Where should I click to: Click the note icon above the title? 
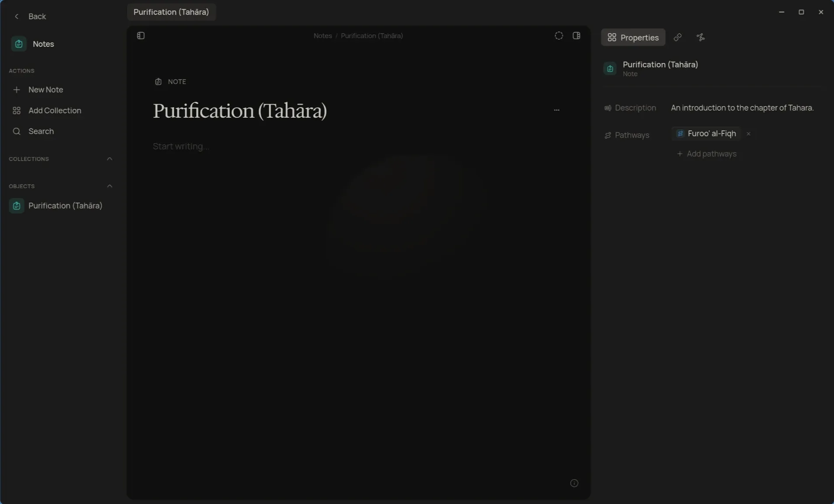[158, 82]
